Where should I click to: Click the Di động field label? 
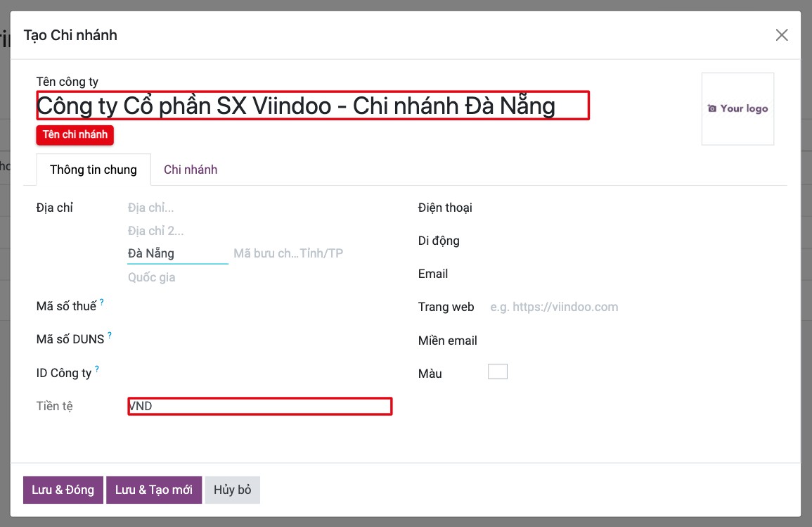tap(439, 241)
